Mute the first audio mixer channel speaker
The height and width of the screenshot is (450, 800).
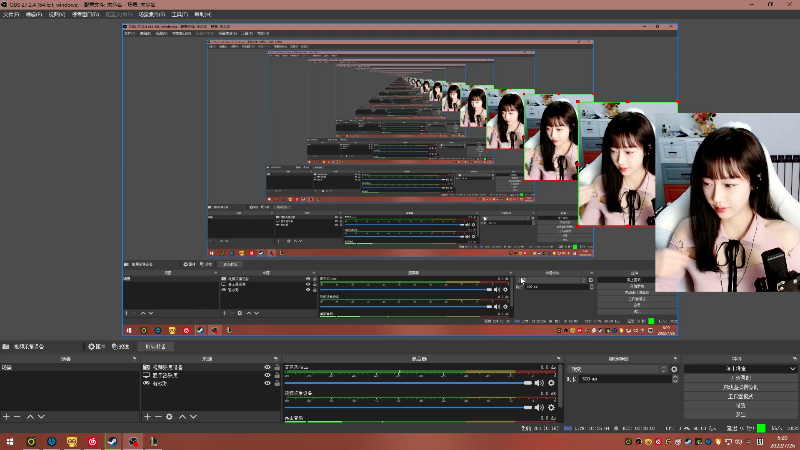(539, 383)
